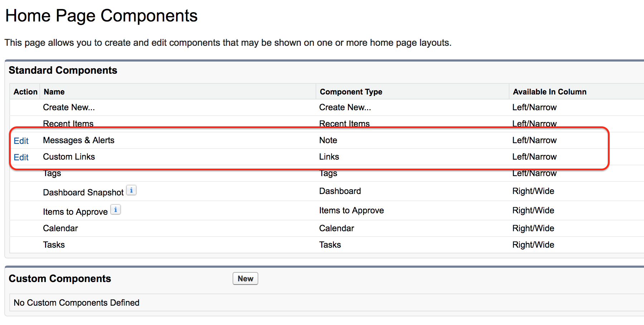644x325 pixels.
Task: Click the Standard Components section heading
Action: (x=63, y=70)
